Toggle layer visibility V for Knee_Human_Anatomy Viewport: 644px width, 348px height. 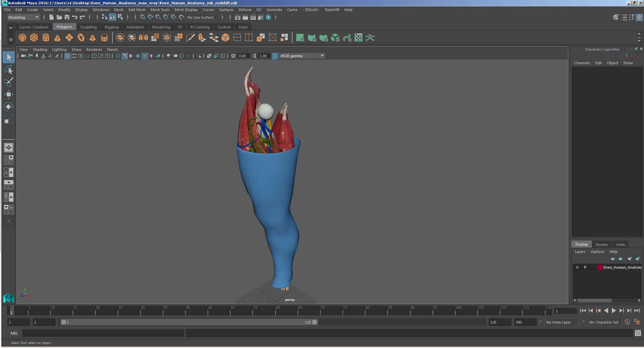tap(577, 267)
